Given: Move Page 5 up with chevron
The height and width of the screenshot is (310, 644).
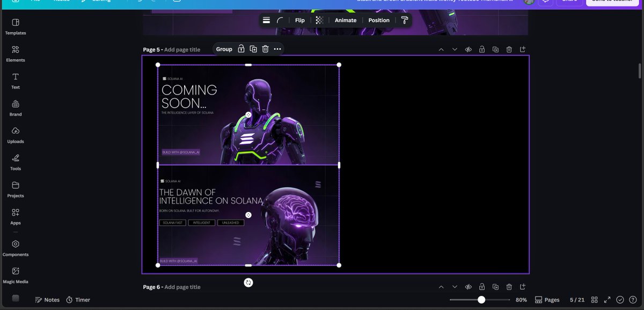Looking at the screenshot, I should coord(441,49).
